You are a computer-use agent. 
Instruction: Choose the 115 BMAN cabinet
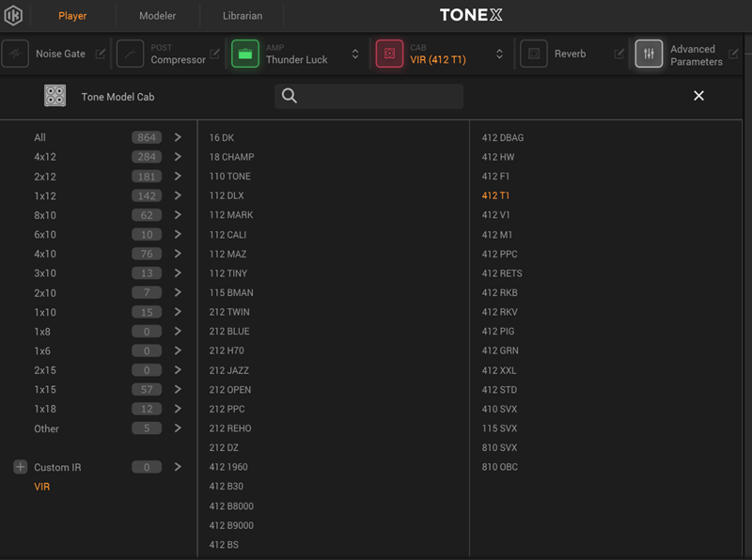tap(231, 292)
